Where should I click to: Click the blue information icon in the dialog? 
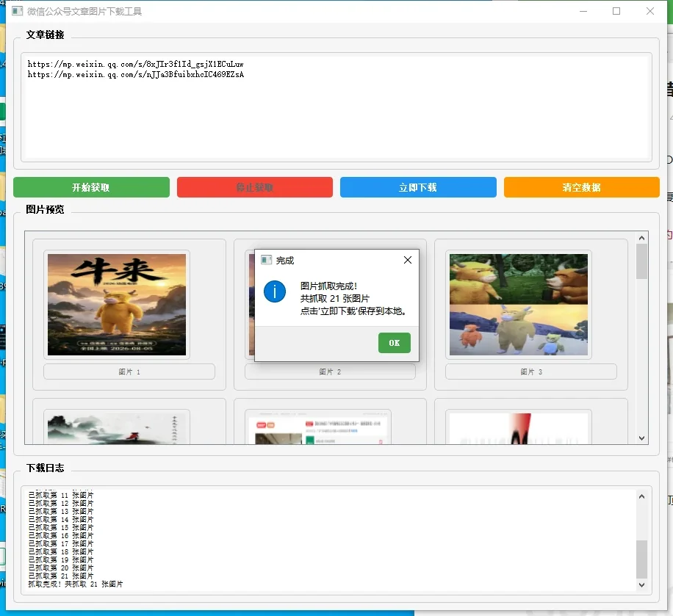(275, 291)
